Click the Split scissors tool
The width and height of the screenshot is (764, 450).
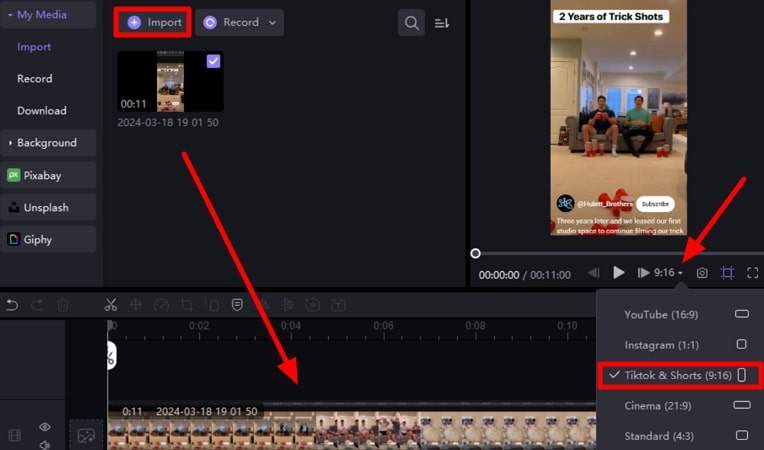tap(111, 305)
